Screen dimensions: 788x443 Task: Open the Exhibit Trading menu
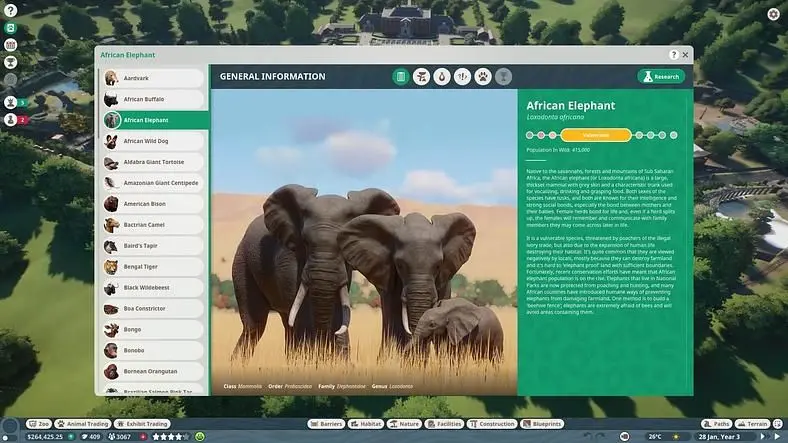click(x=142, y=424)
